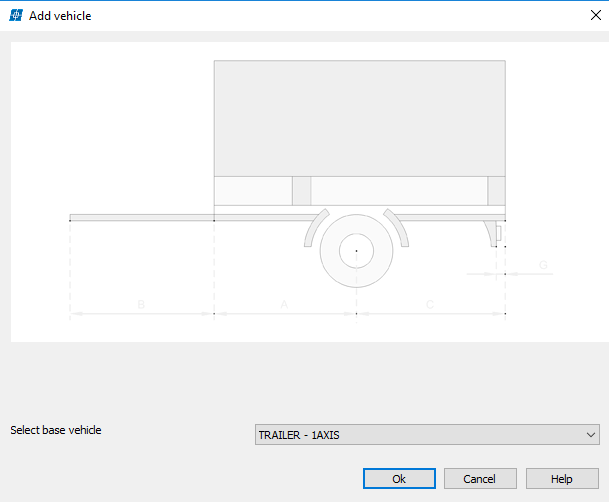Select dimension label C in the diagram
This screenshot has width=609, height=502.
[x=430, y=303]
